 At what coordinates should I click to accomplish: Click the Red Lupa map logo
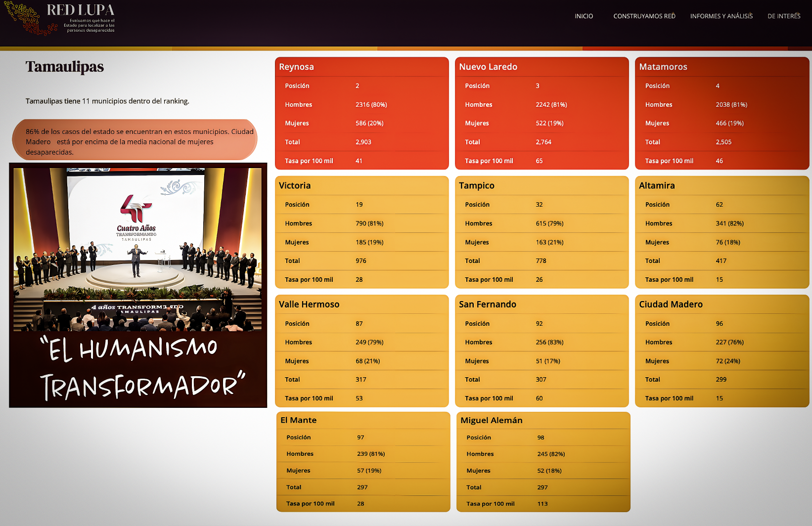coord(30,18)
